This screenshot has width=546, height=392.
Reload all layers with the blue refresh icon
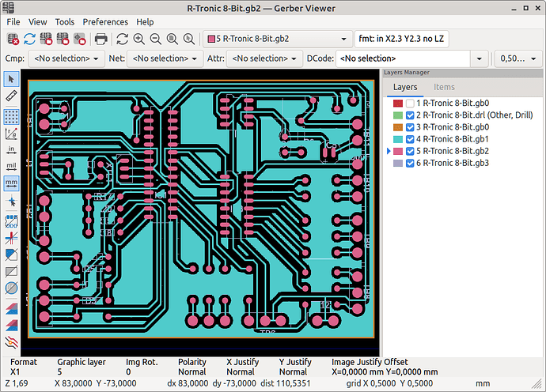click(x=29, y=38)
